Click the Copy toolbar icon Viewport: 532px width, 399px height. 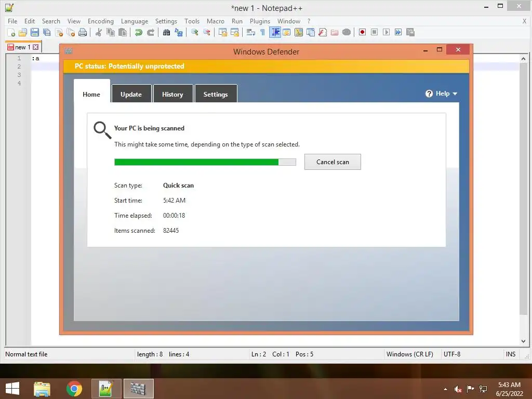111,32
